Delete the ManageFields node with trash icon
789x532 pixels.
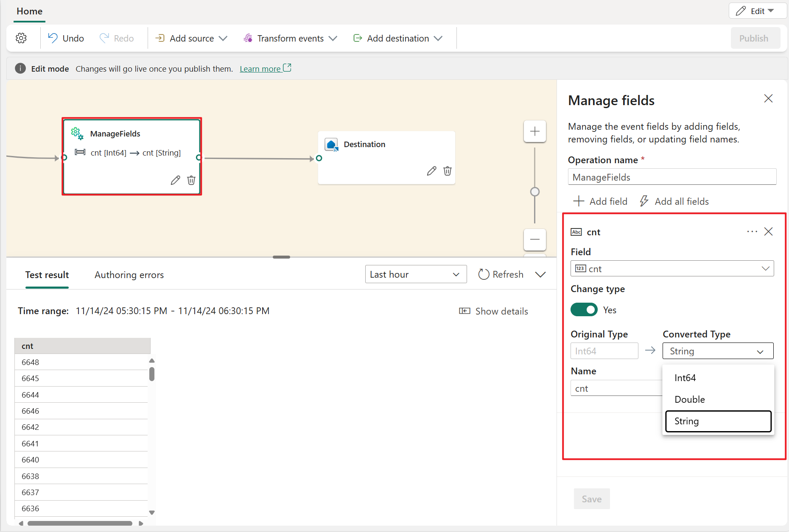click(x=191, y=180)
